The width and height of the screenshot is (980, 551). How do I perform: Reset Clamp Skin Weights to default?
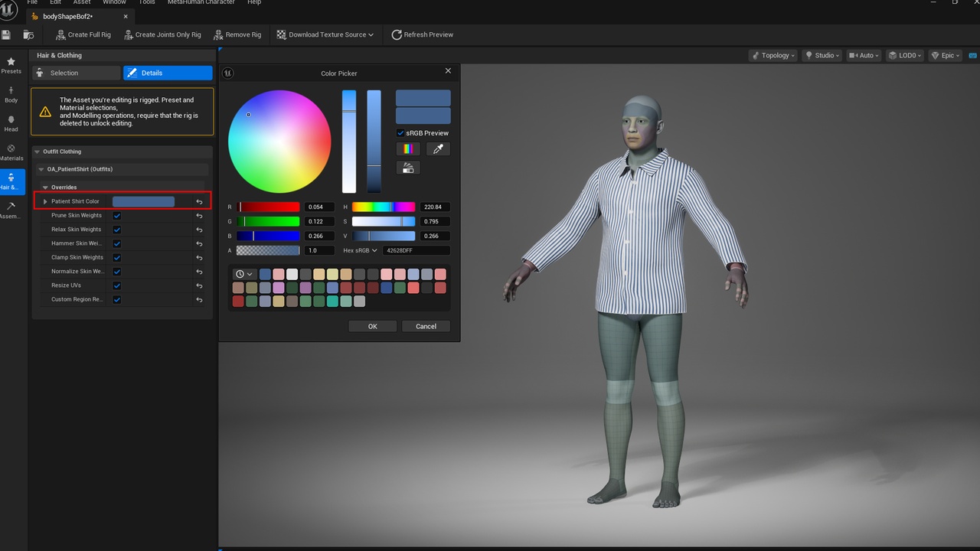(199, 258)
